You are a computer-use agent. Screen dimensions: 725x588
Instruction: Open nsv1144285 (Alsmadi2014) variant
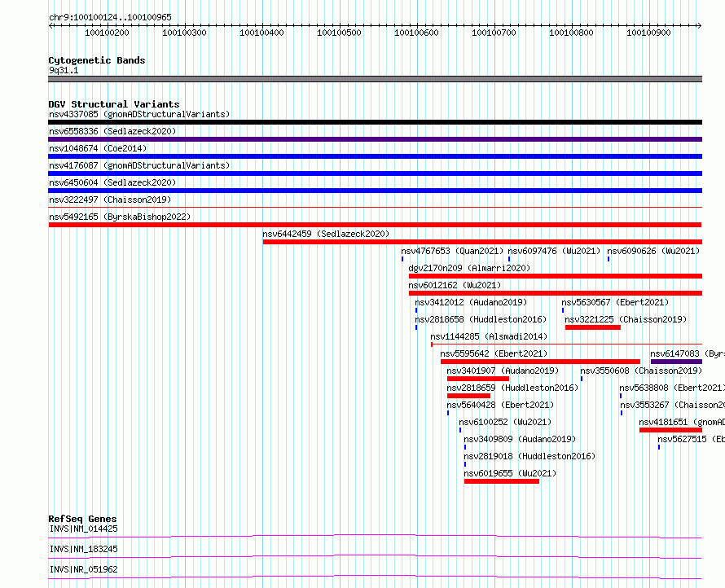(489, 336)
